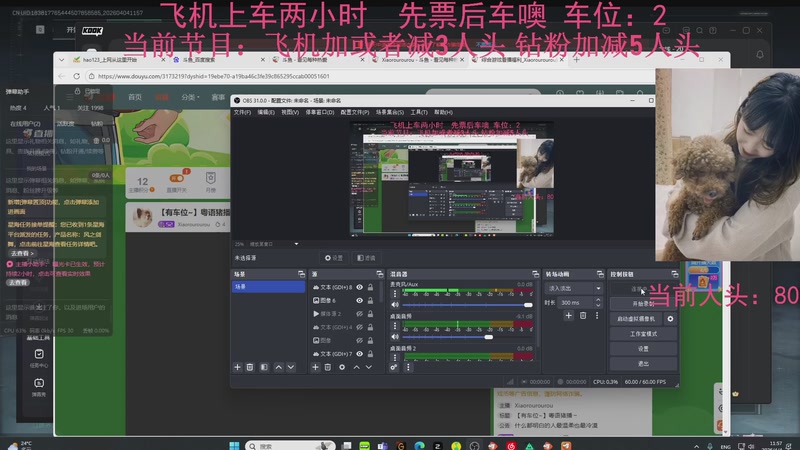Delete the selected source with trash icon

coord(328,367)
